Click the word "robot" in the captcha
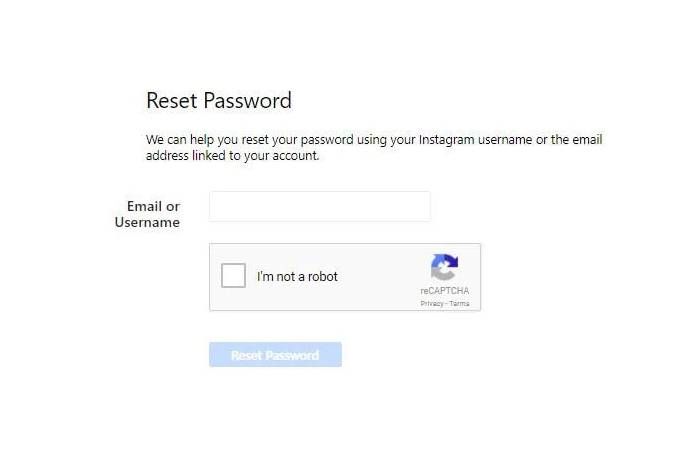The width and height of the screenshot is (700, 450). (x=321, y=277)
